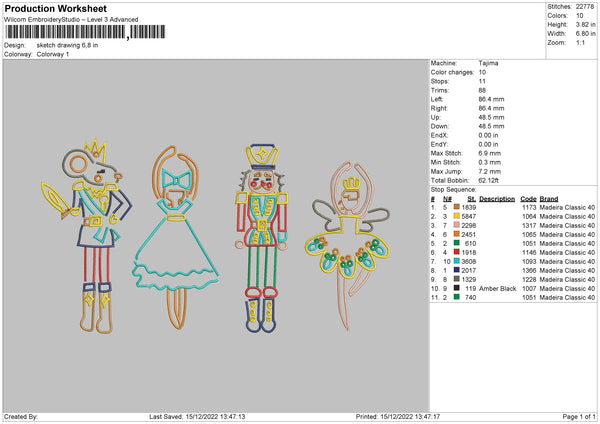This screenshot has width=600, height=424.
Task: Click the Last Saved timestamp in the footer
Action: click(197, 417)
